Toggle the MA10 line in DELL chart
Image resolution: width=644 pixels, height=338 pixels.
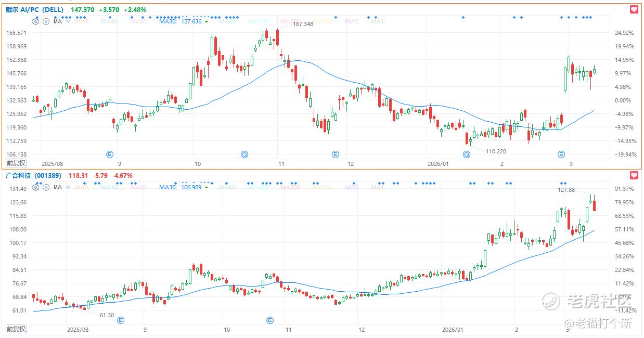[x=109, y=21]
